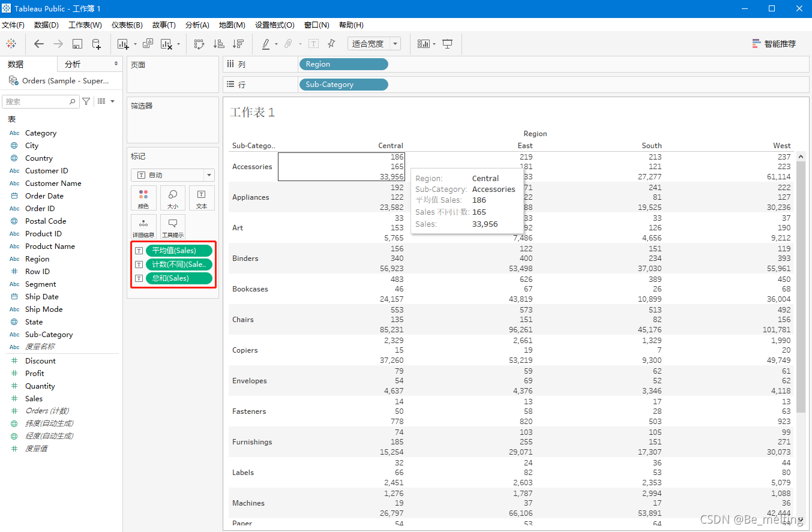Start presentation mode icon
Screen dimensions: 812x532
(448, 44)
